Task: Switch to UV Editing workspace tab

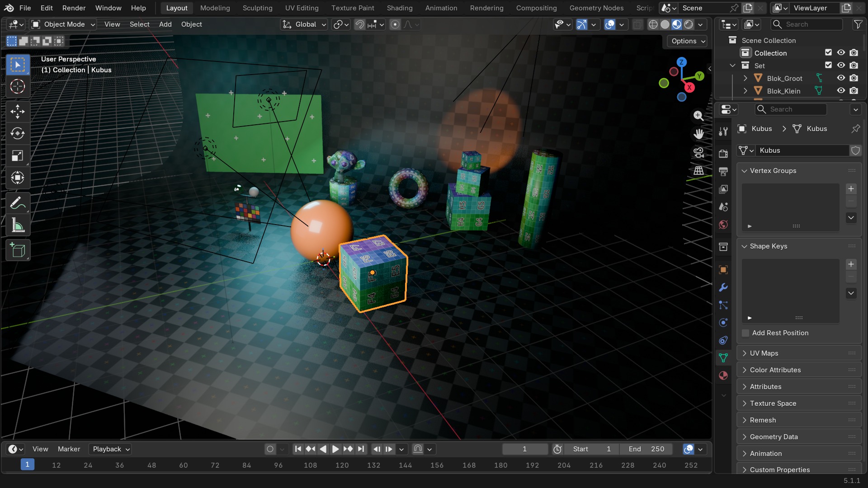Action: (x=302, y=8)
